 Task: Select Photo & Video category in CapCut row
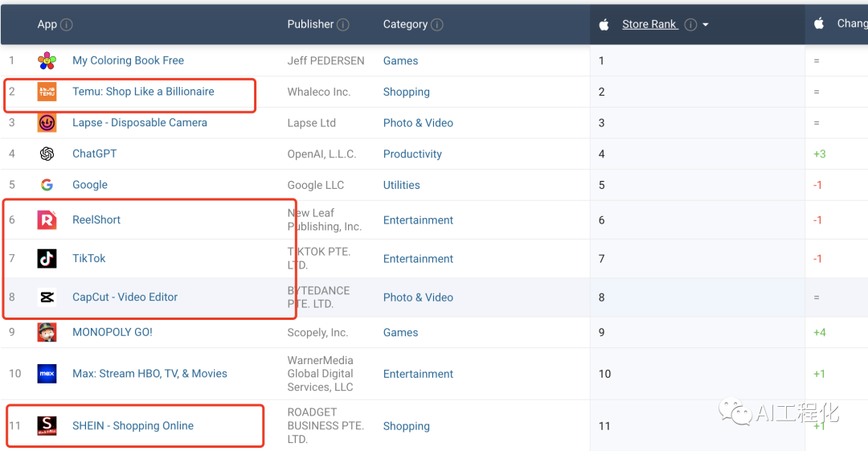coord(419,297)
